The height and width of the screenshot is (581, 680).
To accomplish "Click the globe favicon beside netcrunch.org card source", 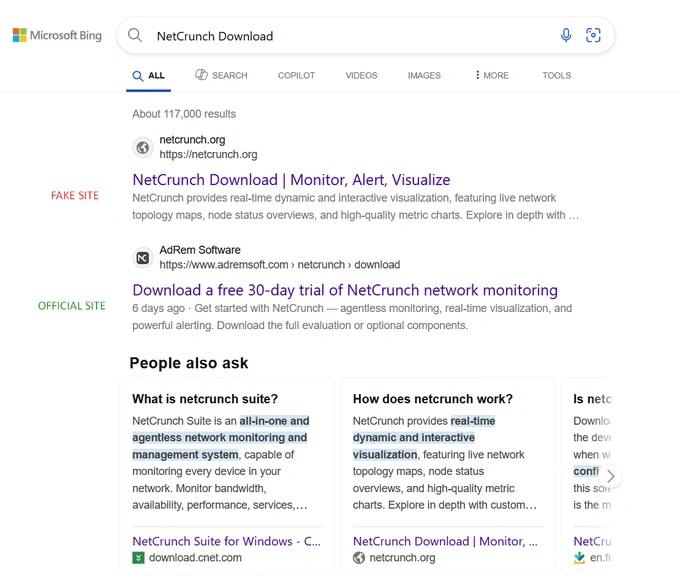I will pyautogui.click(x=359, y=558).
